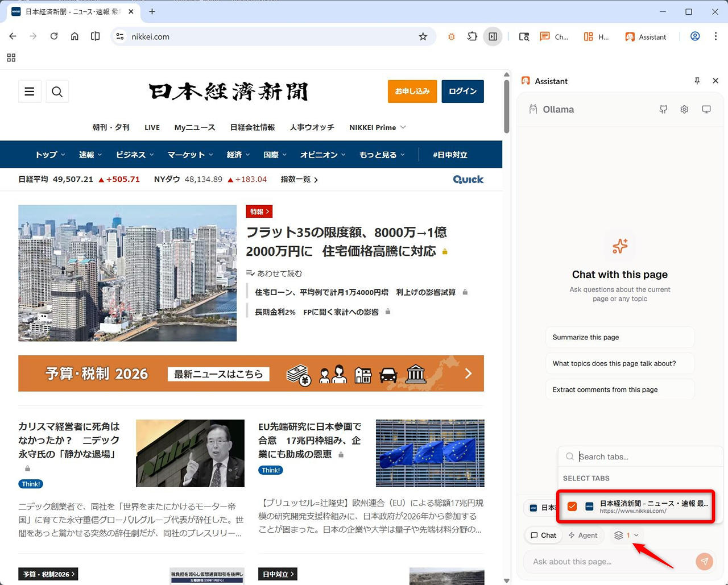Open the browser Extensions puzzle icon
The width and height of the screenshot is (728, 585).
(472, 36)
